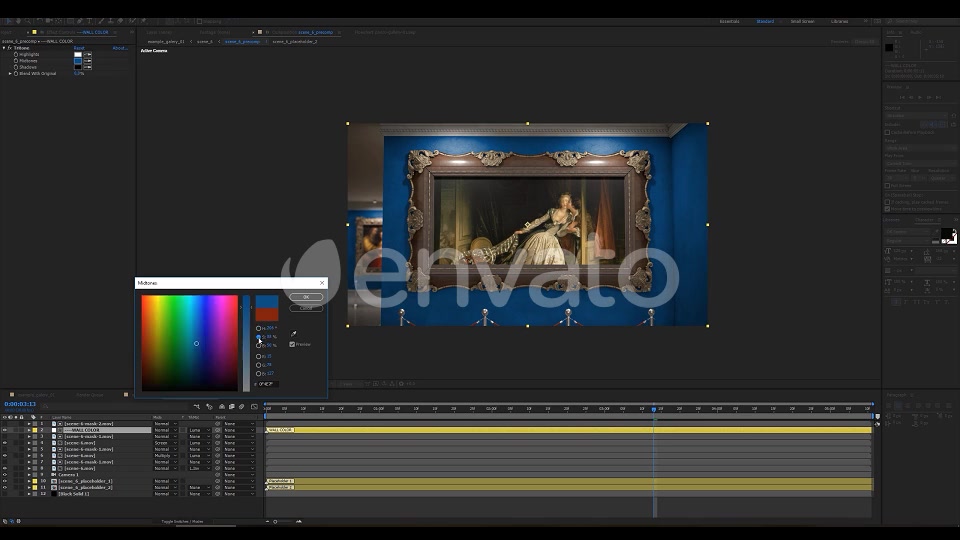Open the Play From dropdown
960x540 pixels.
coord(920,163)
